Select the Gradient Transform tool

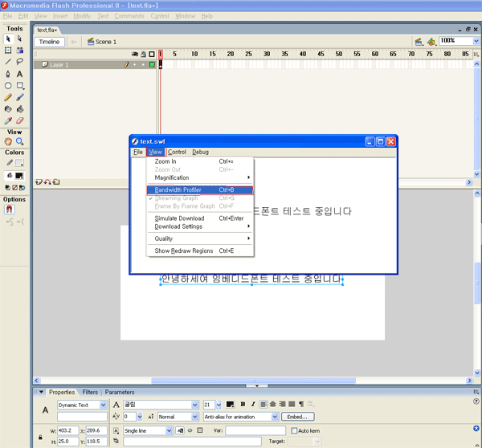[20, 50]
